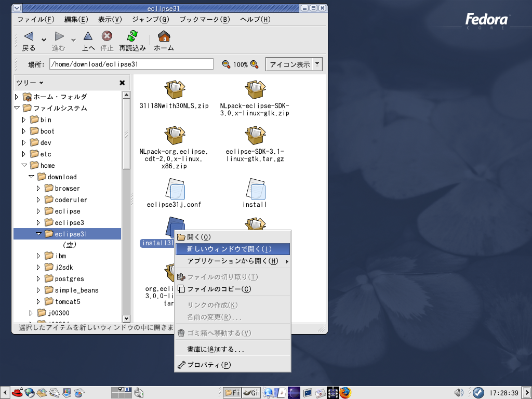Switch to the file manager taskbar button
Viewport: 532px width, 399px height.
point(232,393)
